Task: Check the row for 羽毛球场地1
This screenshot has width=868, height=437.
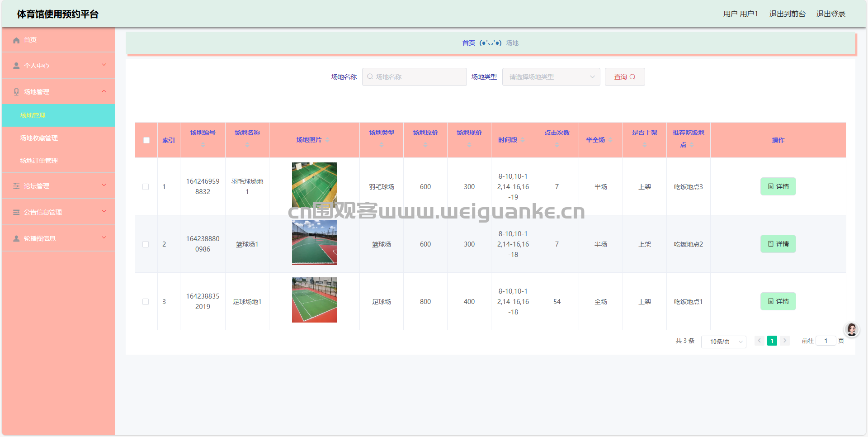Action: pyautogui.click(x=146, y=187)
